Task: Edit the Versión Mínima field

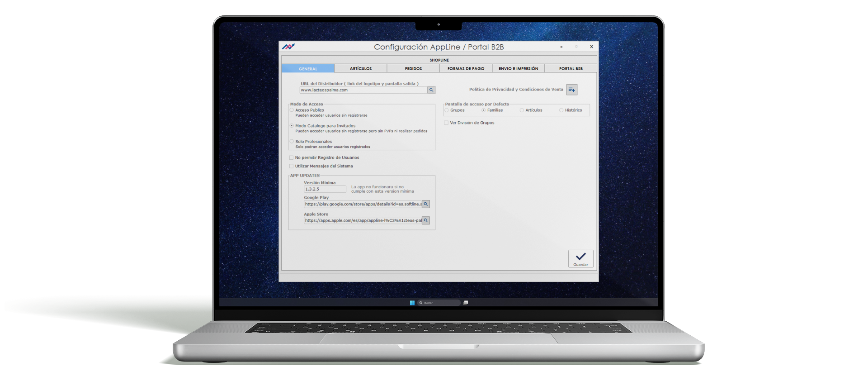Action: [x=325, y=189]
